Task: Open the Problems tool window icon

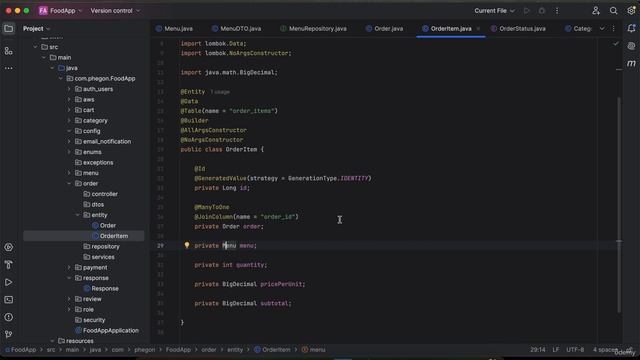Action: point(9,317)
